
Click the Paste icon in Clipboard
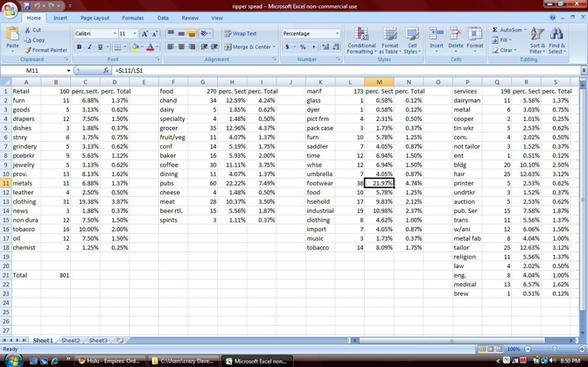point(11,35)
